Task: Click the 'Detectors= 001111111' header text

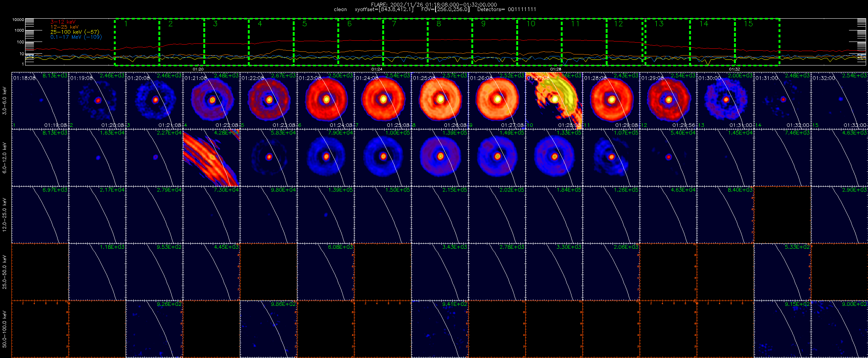Action: pos(506,10)
